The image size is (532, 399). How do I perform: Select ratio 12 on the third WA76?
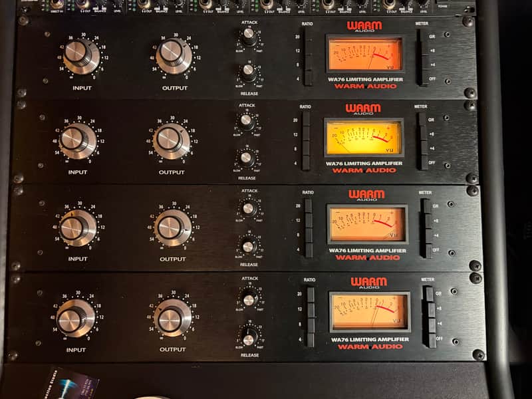click(x=309, y=221)
